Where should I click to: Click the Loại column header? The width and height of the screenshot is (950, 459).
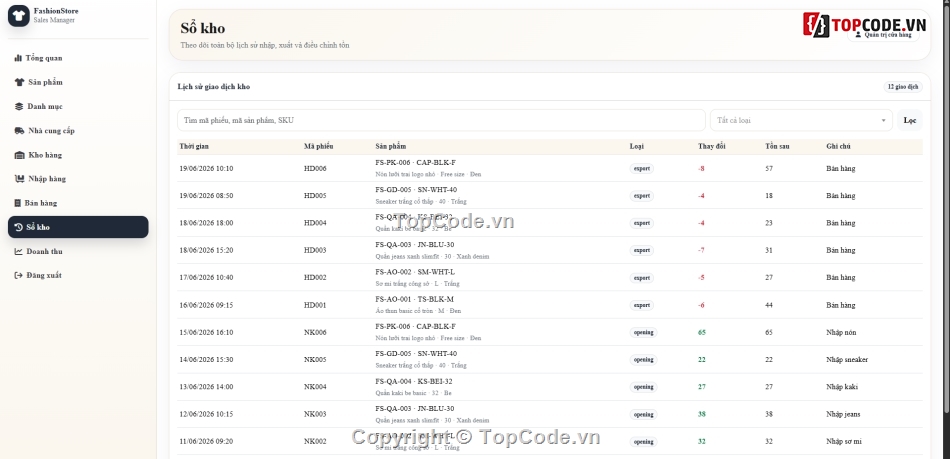pos(637,147)
